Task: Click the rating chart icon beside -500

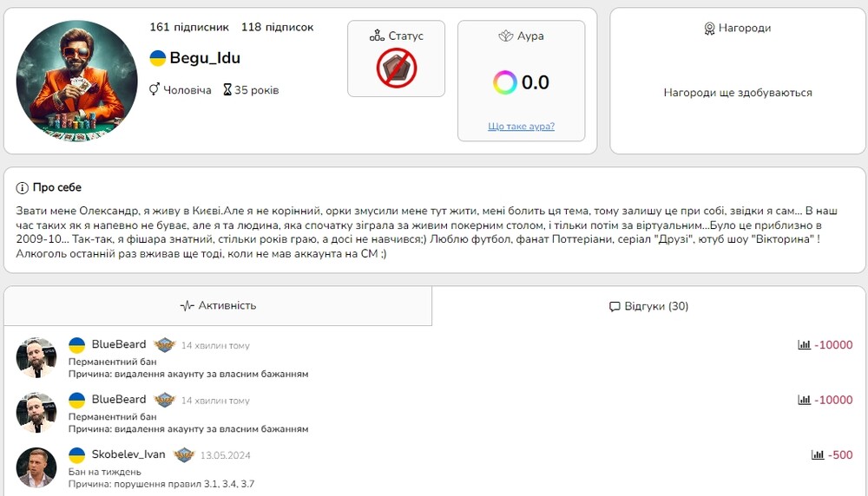Action: point(817,454)
